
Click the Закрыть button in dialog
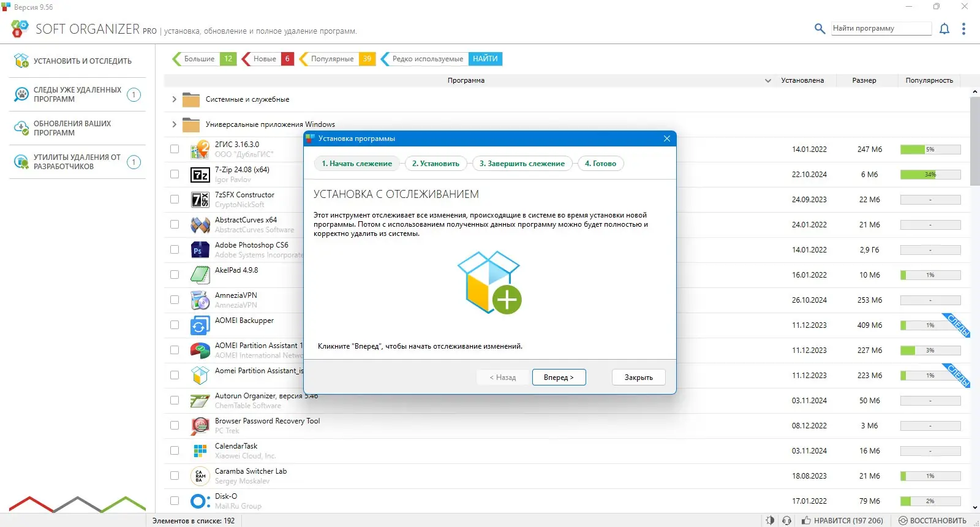click(x=638, y=377)
